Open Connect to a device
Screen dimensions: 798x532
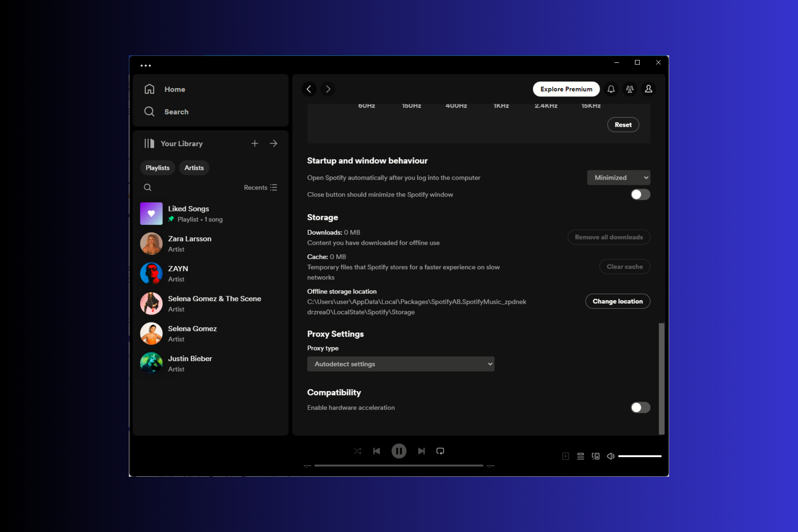click(596, 456)
